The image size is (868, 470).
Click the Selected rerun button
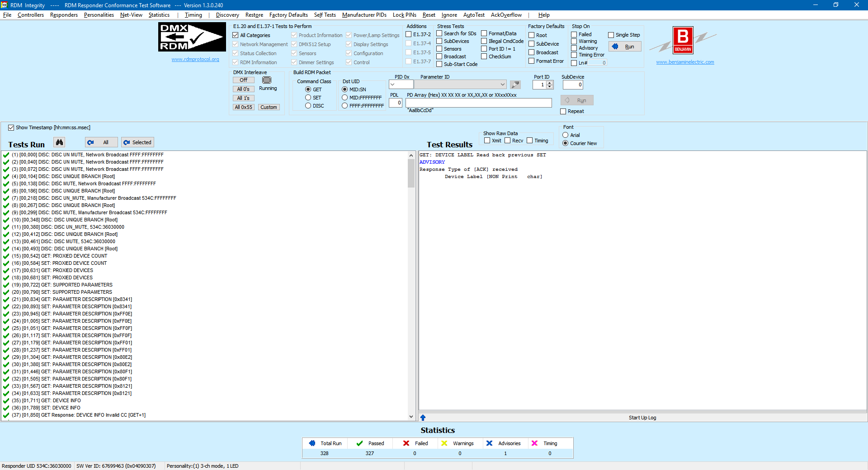[137, 142]
